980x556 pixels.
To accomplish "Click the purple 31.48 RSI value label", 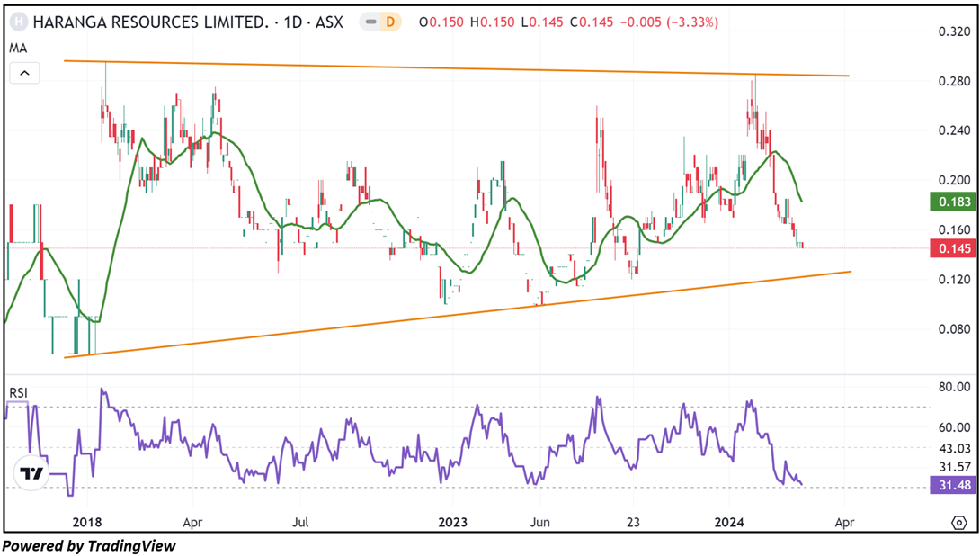I will 954,485.
